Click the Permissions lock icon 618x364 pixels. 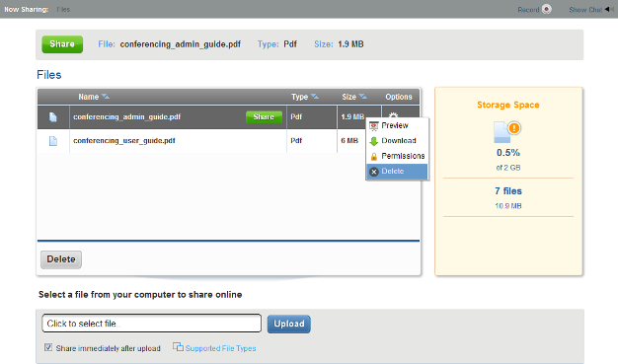pos(373,157)
